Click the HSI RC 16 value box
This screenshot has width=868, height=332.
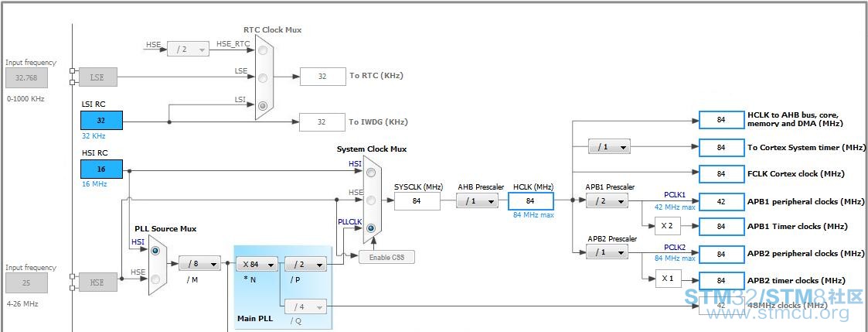(101, 169)
